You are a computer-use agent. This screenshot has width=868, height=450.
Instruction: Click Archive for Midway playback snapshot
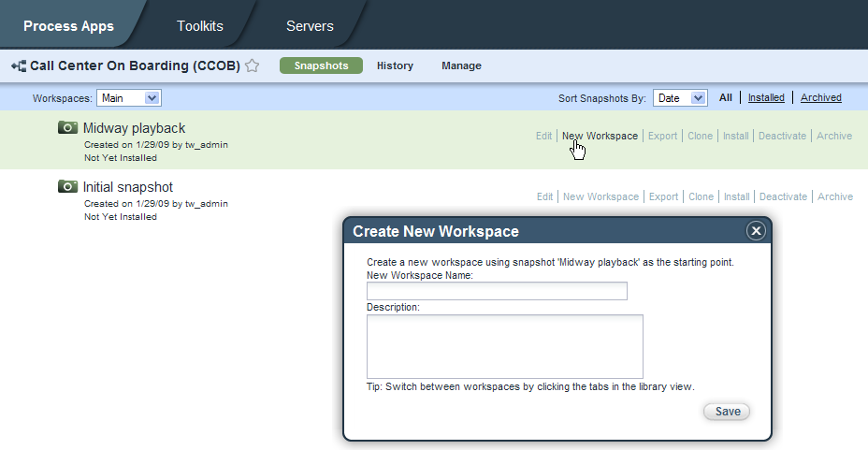click(834, 136)
